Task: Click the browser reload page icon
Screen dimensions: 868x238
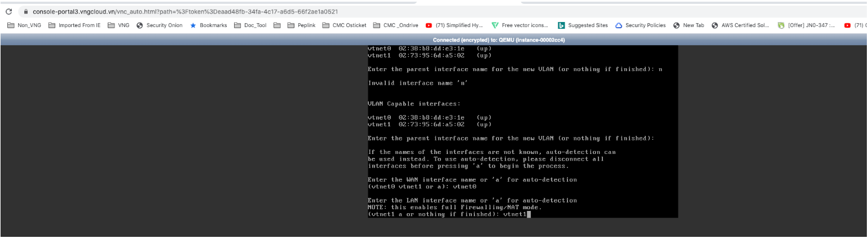Action: click(x=8, y=11)
